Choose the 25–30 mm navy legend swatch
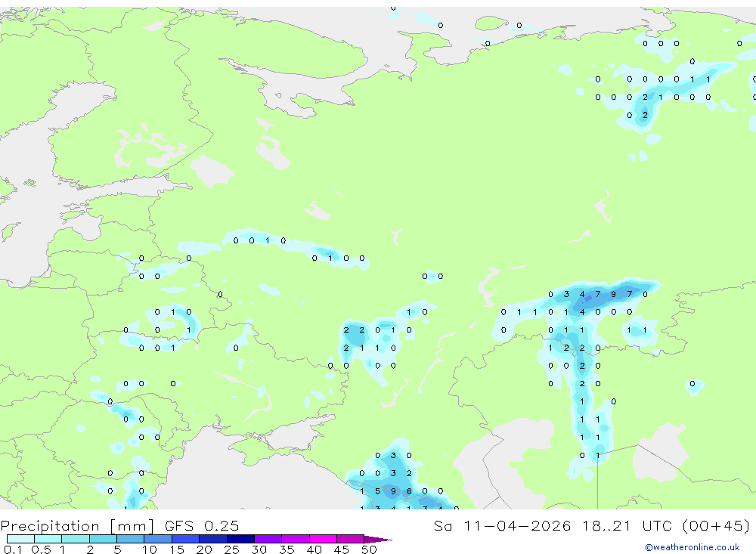Image resolution: width=756 pixels, height=554 pixels. point(240,539)
